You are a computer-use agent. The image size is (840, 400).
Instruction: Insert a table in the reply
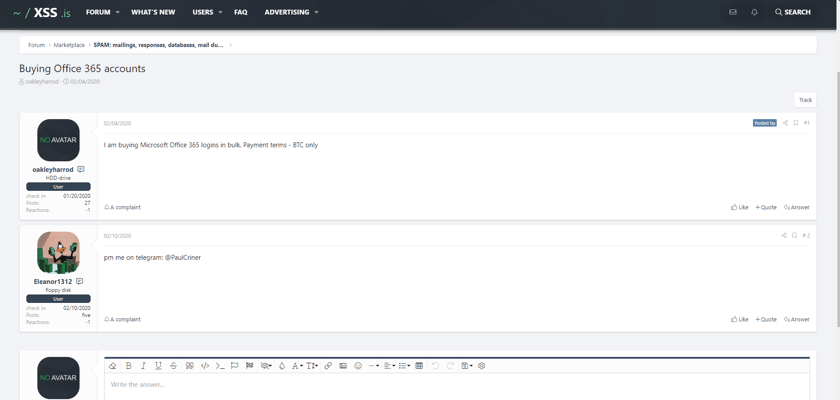[x=419, y=366]
